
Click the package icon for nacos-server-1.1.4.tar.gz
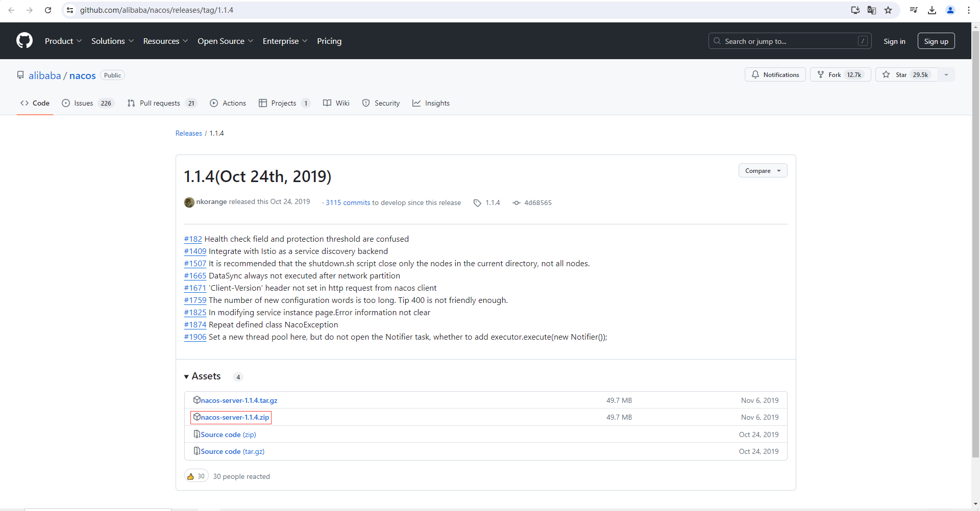[197, 400]
